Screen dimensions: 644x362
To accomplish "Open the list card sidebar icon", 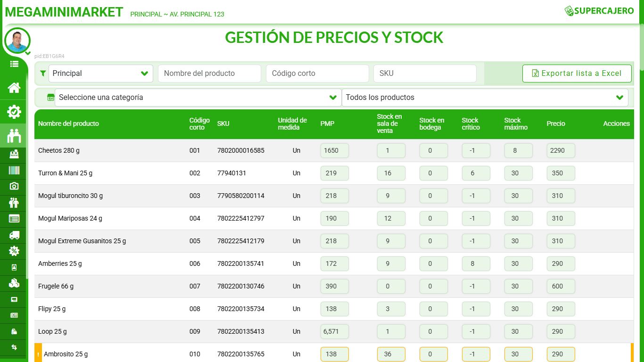I will click(x=14, y=218).
